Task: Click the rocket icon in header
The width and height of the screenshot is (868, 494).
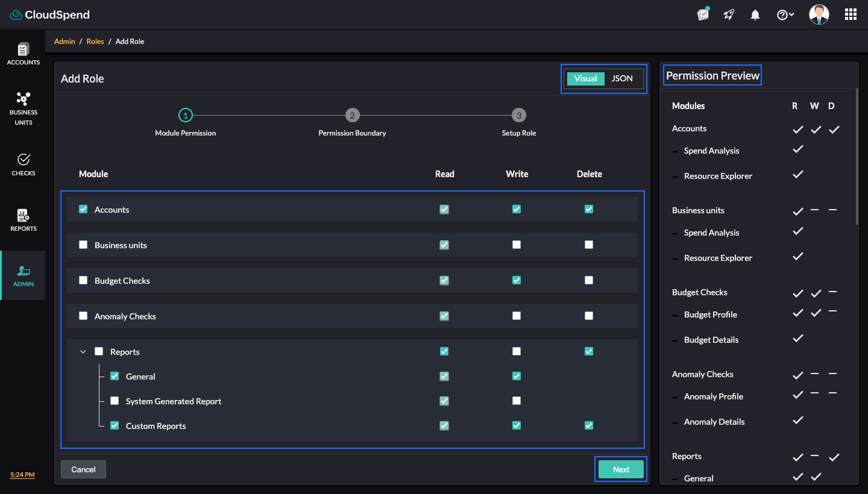Action: 729,15
